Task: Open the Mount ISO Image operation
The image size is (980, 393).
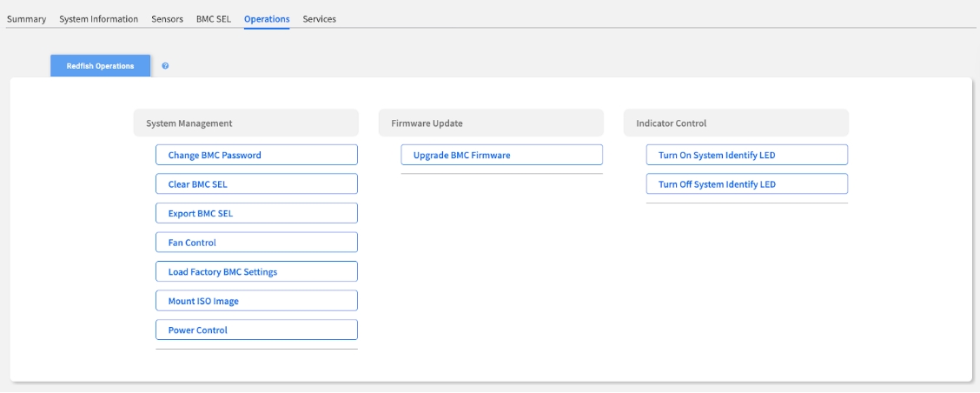Action: (256, 301)
